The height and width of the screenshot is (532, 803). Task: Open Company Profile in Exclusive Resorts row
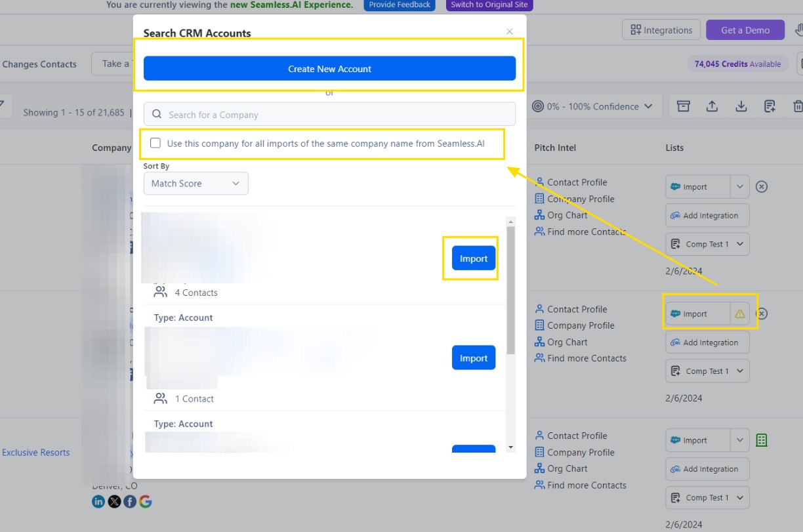click(x=575, y=453)
